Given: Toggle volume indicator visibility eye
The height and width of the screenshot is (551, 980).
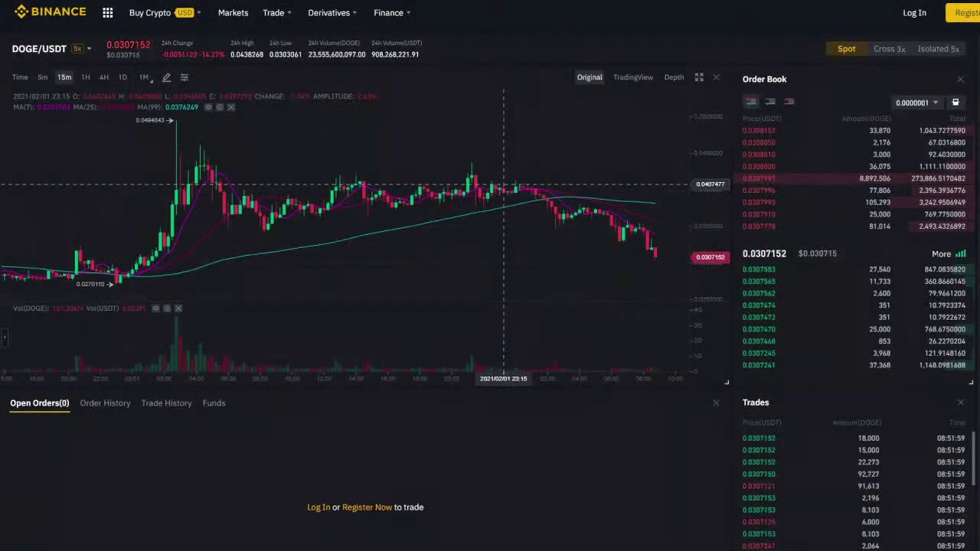Looking at the screenshot, I should pos(155,308).
